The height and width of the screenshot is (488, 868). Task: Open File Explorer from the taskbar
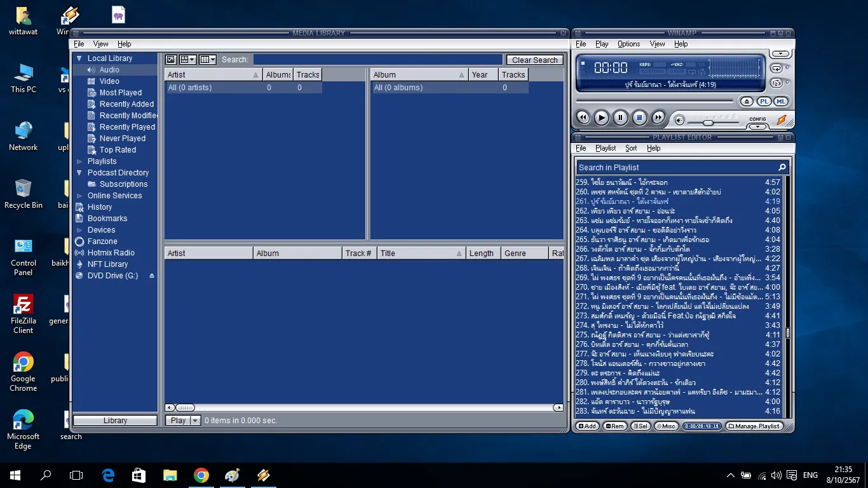pos(170,475)
